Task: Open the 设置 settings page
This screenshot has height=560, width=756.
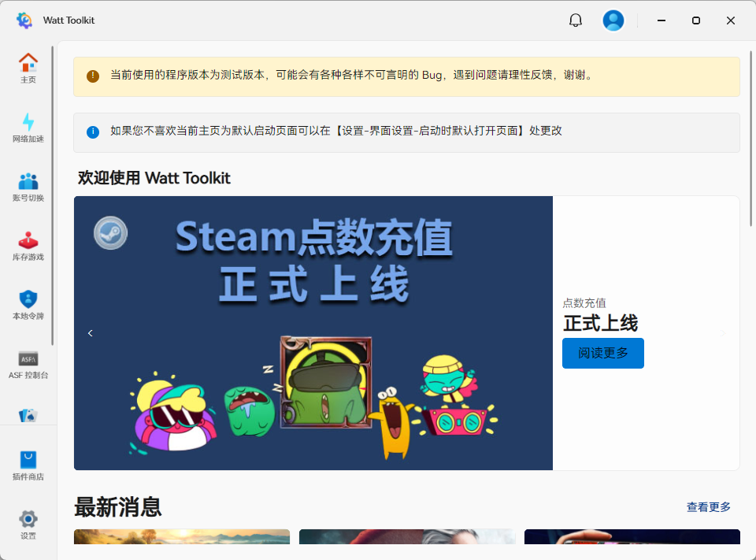Action: click(x=28, y=525)
